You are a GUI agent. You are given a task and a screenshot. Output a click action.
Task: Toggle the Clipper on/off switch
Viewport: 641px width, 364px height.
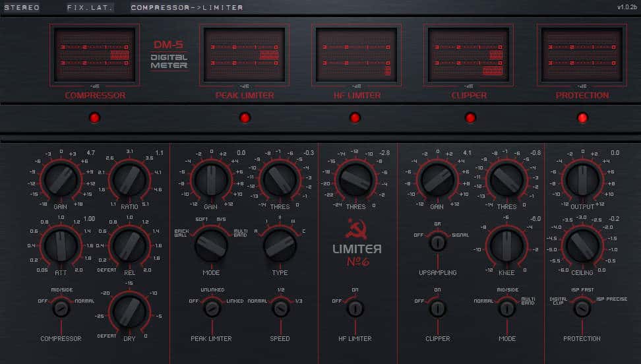point(437,308)
